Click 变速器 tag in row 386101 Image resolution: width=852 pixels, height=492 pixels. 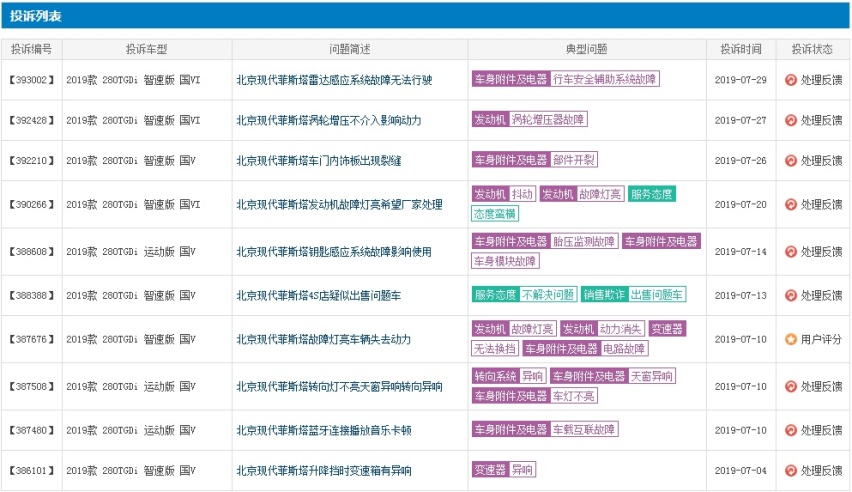(x=490, y=470)
